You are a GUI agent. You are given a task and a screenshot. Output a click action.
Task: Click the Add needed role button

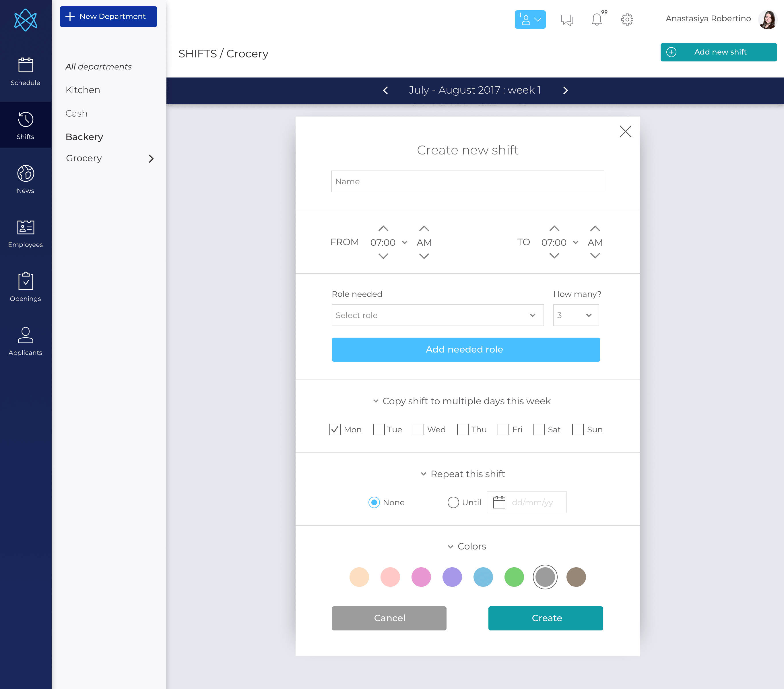(x=465, y=349)
